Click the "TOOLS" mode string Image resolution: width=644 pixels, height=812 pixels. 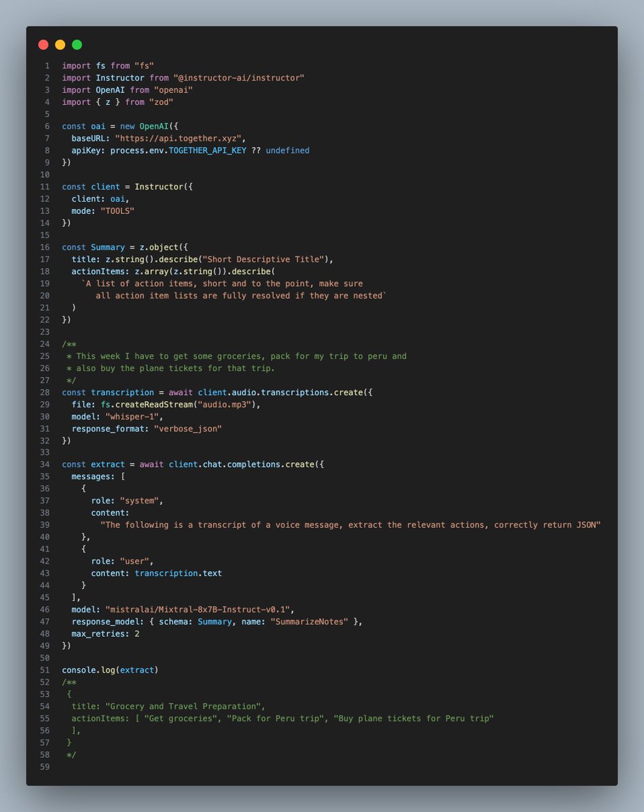118,210
